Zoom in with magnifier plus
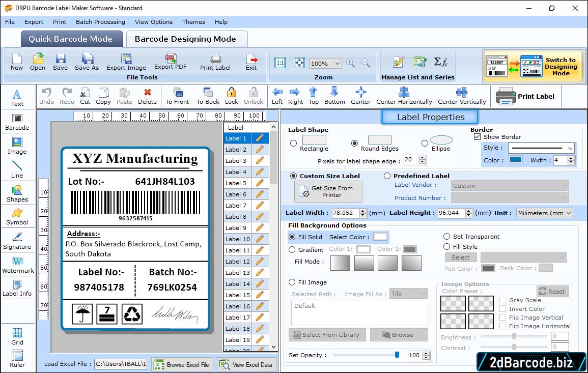This screenshot has height=373, width=588. tap(351, 63)
